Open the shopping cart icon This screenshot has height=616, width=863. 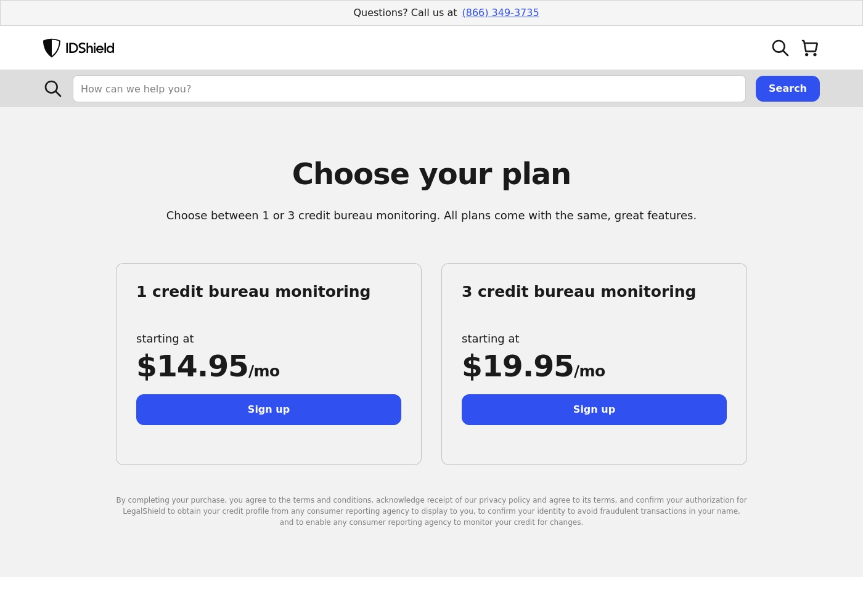[810, 48]
